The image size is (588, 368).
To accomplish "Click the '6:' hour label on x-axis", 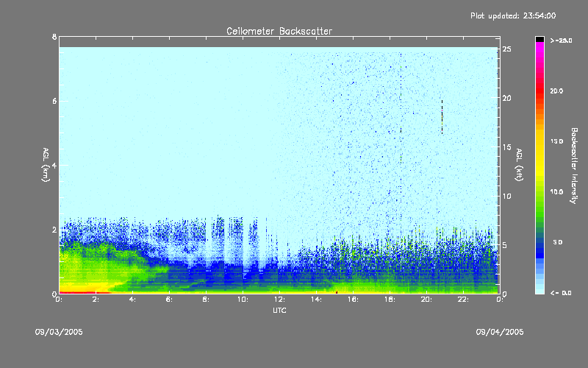I will point(169,300).
